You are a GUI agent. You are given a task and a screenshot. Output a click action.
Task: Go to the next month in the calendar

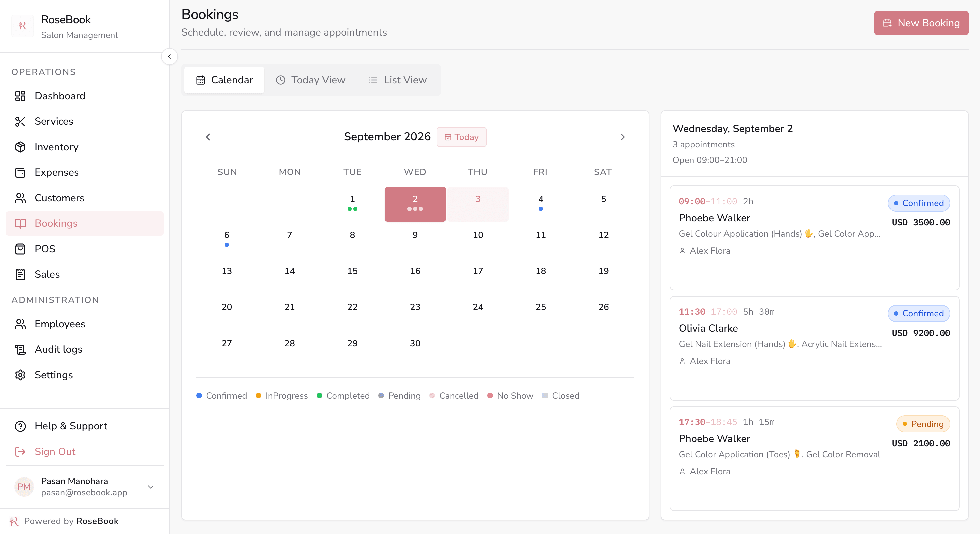[x=622, y=137]
